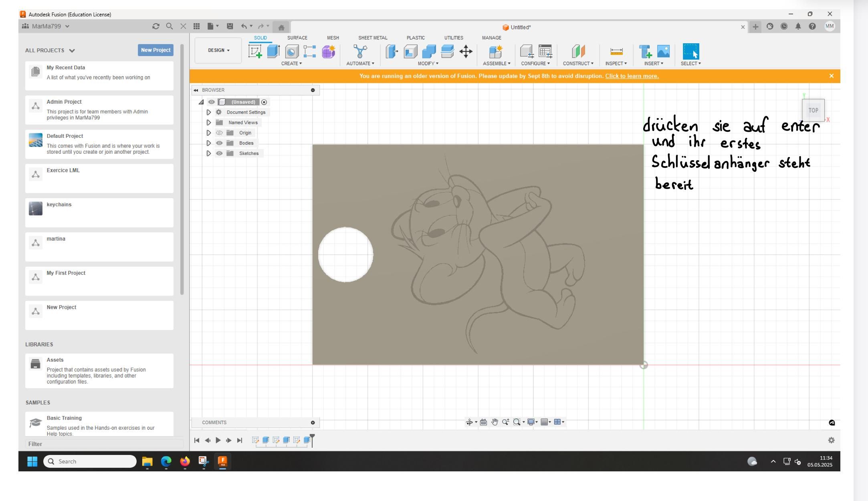This screenshot has width=868, height=501.
Task: Switch to the MESH tab
Action: [x=333, y=38]
